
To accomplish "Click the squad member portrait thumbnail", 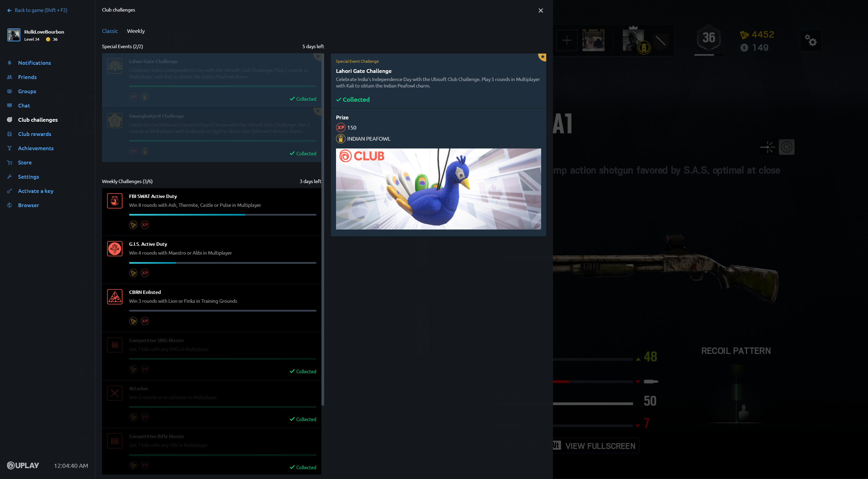I will coord(593,40).
